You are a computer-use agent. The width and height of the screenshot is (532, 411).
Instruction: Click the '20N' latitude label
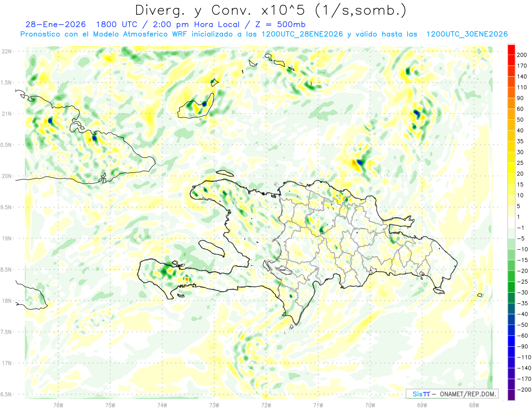point(7,176)
